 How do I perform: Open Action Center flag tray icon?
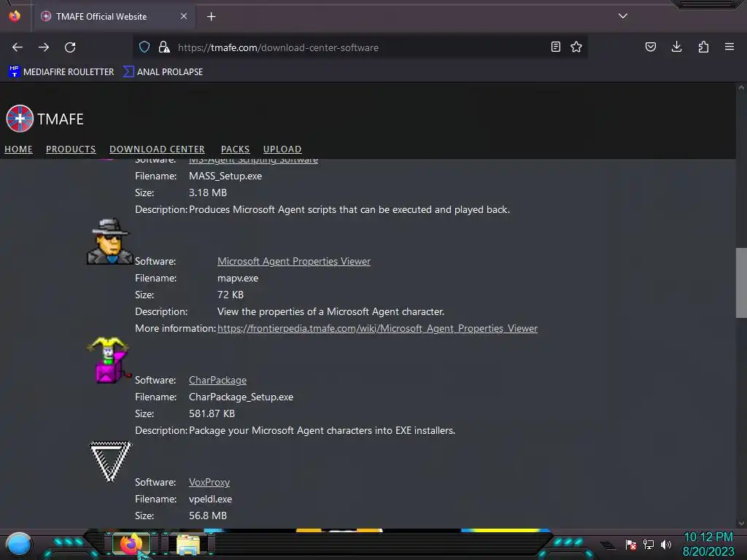point(631,544)
